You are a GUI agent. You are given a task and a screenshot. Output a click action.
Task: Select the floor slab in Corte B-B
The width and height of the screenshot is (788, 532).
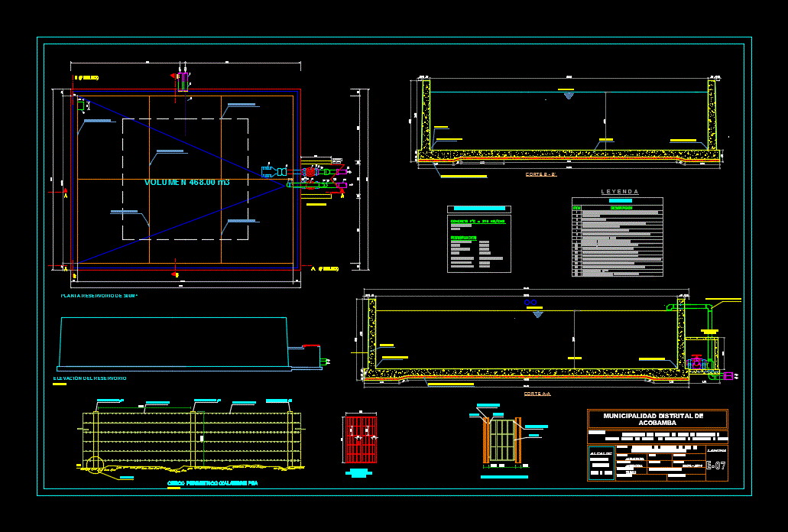coord(569,154)
